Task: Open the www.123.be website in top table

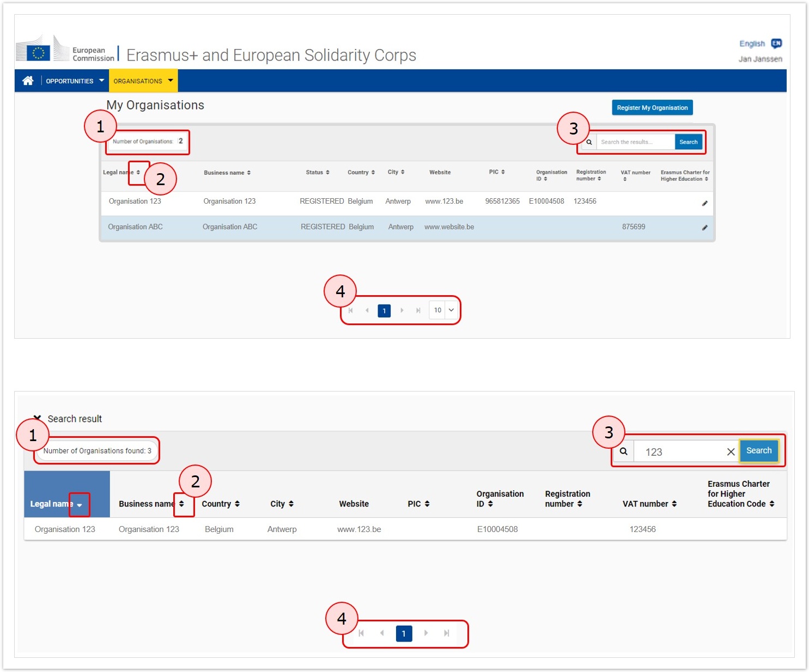Action: point(444,201)
